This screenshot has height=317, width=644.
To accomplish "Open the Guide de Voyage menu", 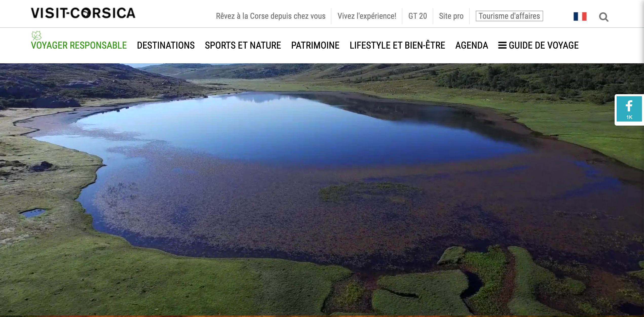I will click(x=543, y=45).
